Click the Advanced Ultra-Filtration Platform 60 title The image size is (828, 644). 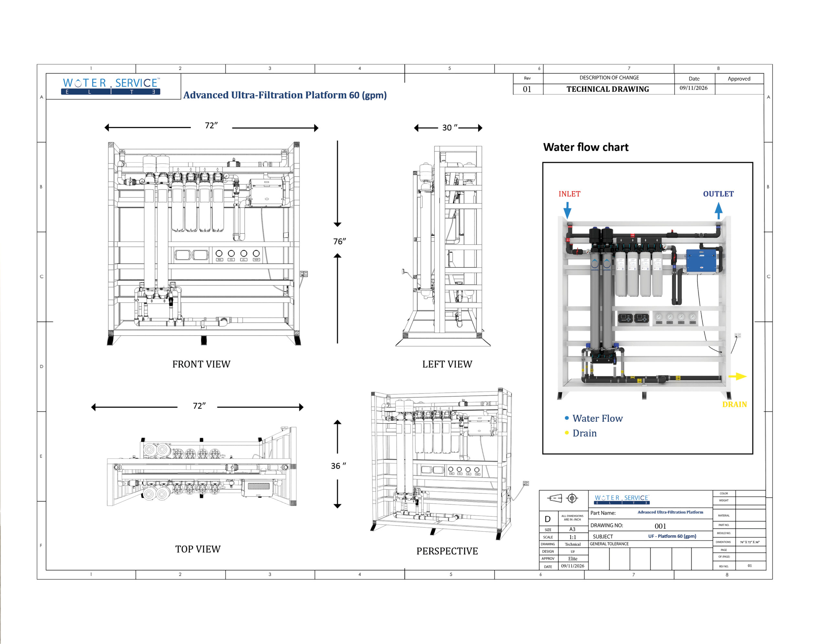[285, 95]
